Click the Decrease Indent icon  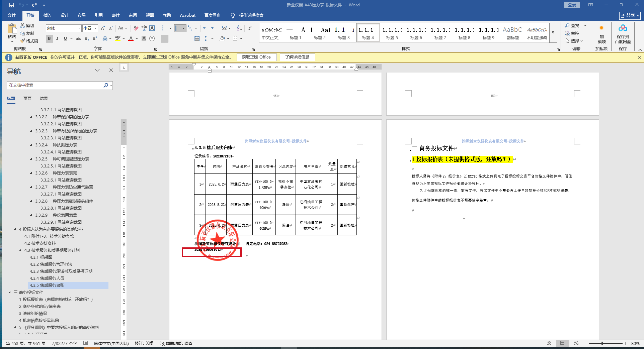click(206, 28)
